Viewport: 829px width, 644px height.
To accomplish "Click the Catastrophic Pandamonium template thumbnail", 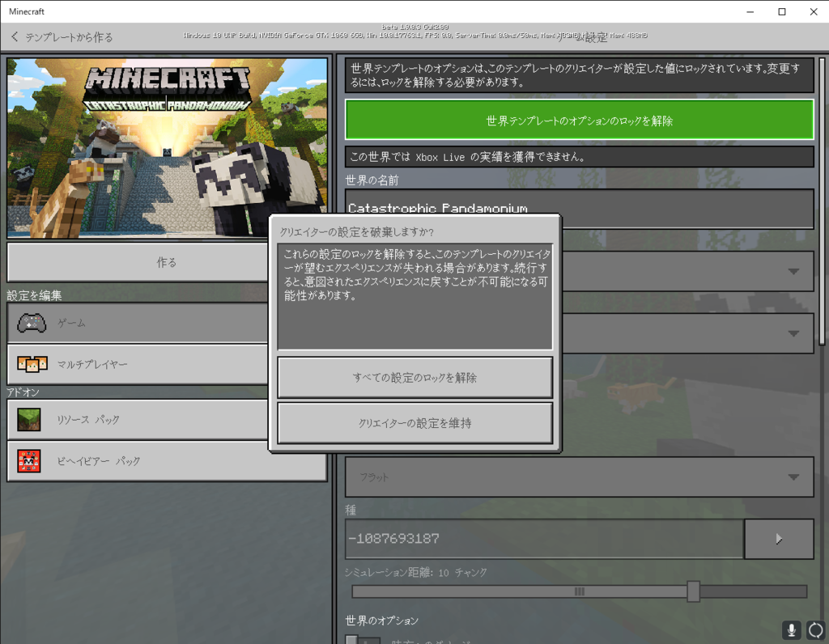I will (x=167, y=148).
